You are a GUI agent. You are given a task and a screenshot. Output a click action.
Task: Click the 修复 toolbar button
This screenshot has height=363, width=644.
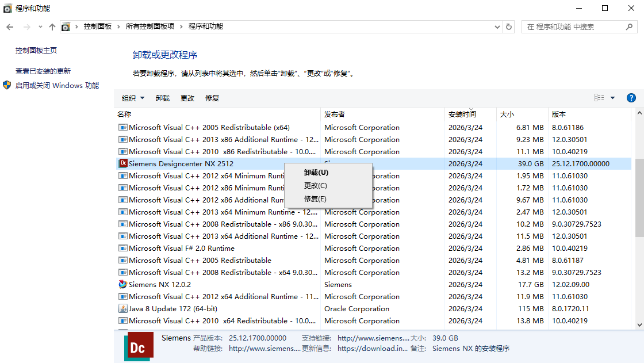pos(212,98)
